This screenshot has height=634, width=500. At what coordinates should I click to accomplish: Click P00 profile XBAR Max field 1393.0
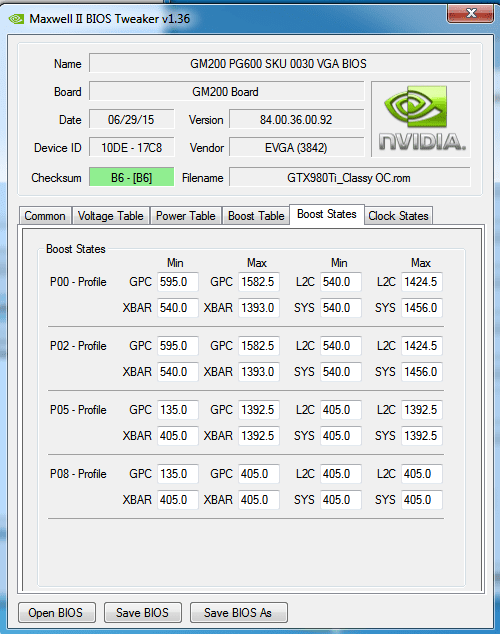(x=259, y=308)
